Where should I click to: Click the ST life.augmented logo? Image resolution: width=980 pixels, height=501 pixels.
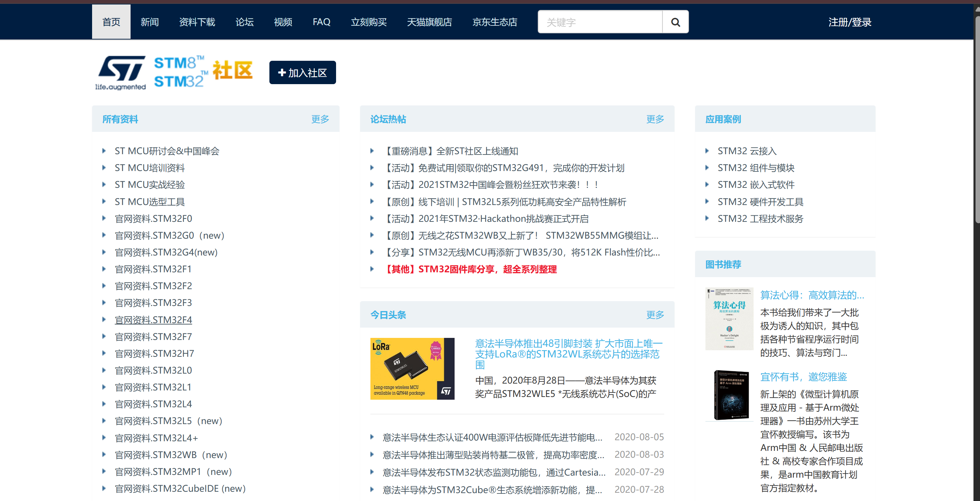coord(121,72)
